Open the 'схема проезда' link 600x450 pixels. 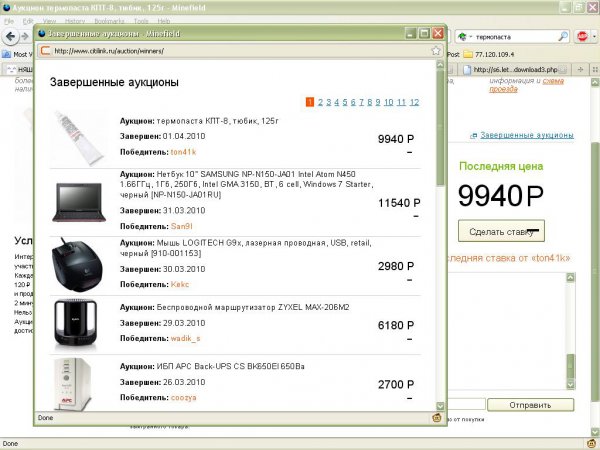527,85
